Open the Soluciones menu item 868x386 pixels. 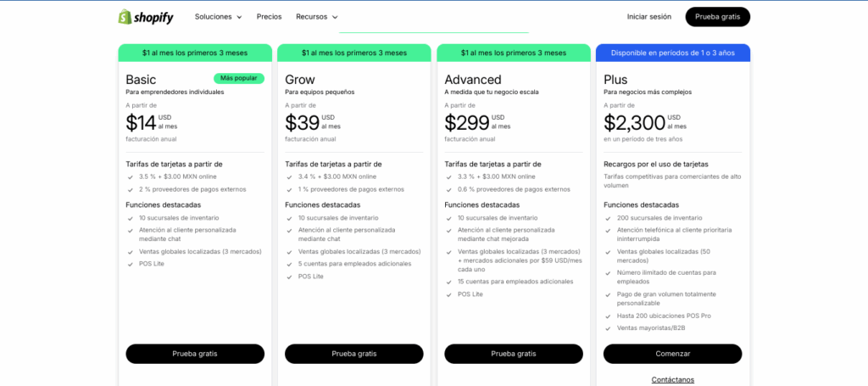click(213, 17)
